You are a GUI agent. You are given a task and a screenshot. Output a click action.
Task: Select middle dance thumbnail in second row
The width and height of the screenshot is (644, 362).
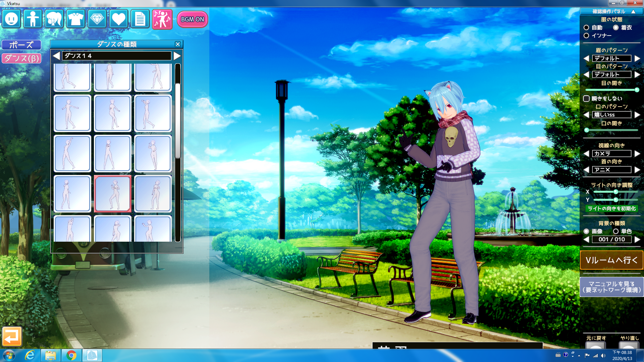113,113
